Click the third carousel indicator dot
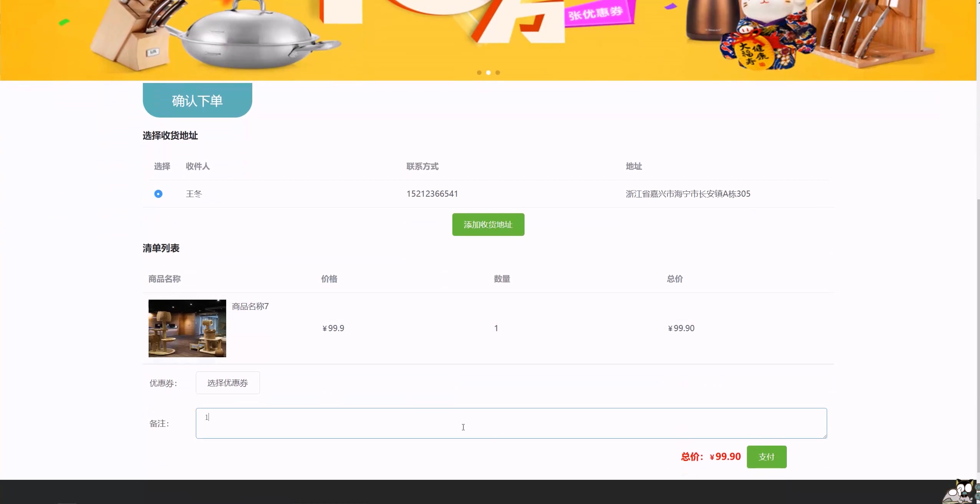 (x=497, y=73)
